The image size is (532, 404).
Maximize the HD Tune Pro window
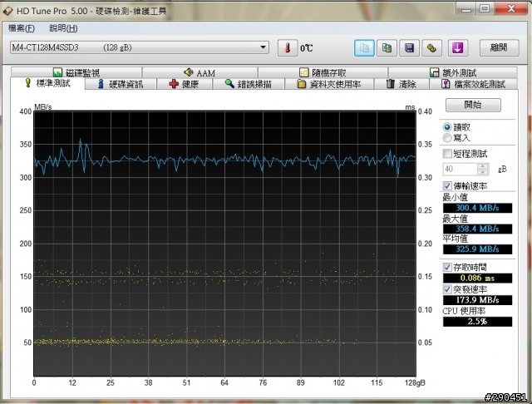point(485,9)
